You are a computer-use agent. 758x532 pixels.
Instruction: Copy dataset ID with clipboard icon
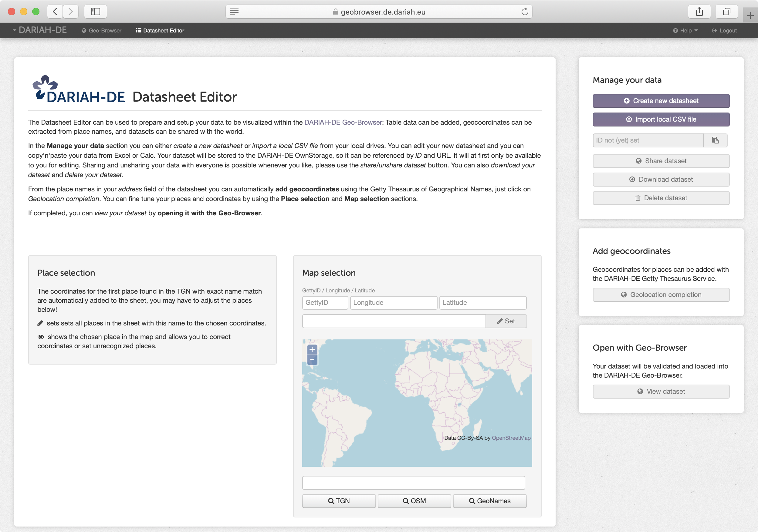tap(715, 140)
